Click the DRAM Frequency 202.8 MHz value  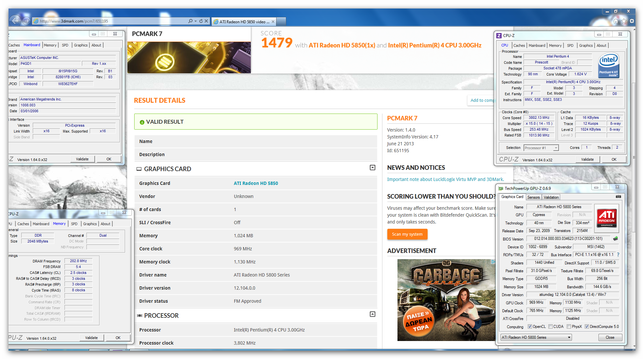[x=78, y=261]
